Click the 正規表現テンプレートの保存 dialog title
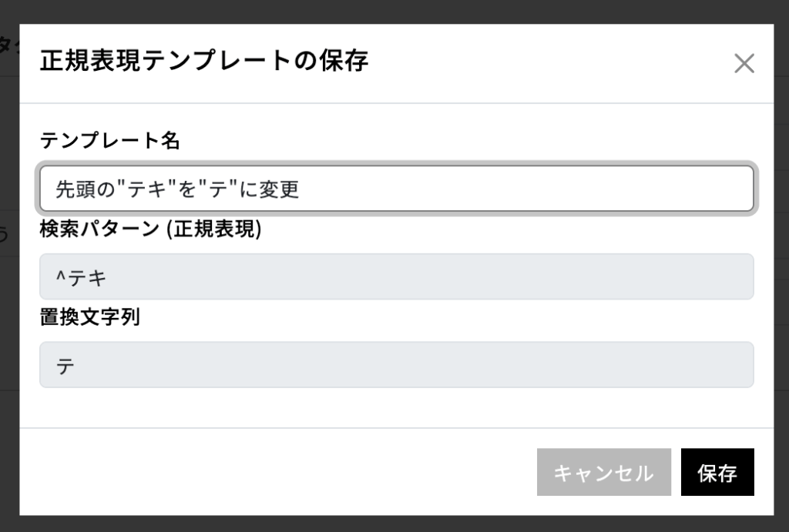The width and height of the screenshot is (789, 532). [x=204, y=61]
